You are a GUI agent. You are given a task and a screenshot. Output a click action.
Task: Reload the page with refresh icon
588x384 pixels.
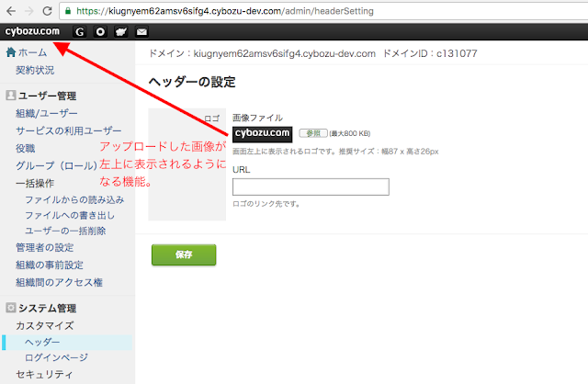click(47, 11)
